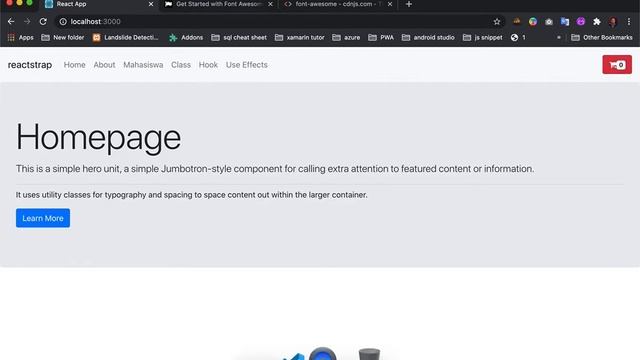Bookmark this page with the star icon
640x360 pixels.
497,22
